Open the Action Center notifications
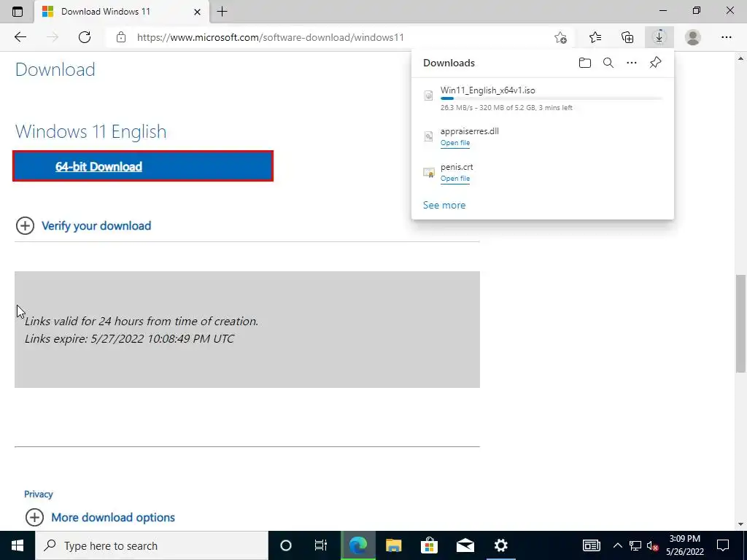This screenshot has width=747, height=560. click(x=723, y=545)
